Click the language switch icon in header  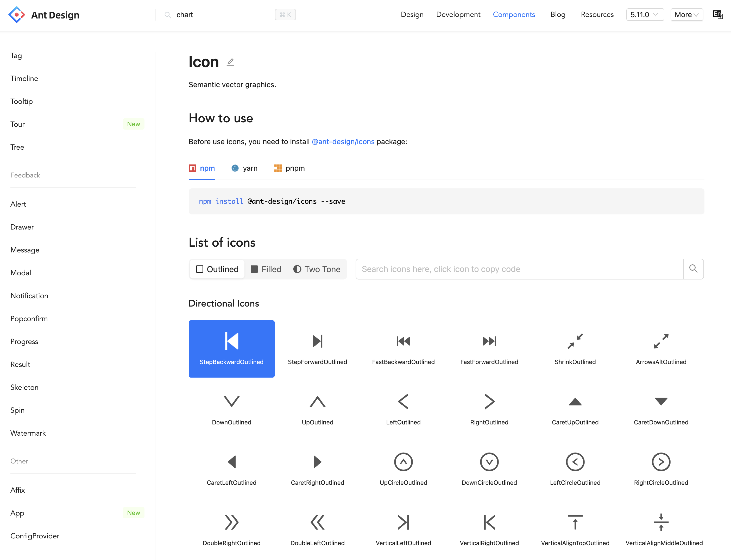tap(717, 15)
